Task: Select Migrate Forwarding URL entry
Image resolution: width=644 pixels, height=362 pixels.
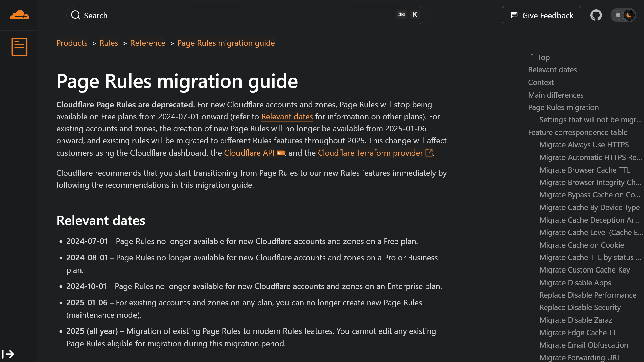Action: 580,358
